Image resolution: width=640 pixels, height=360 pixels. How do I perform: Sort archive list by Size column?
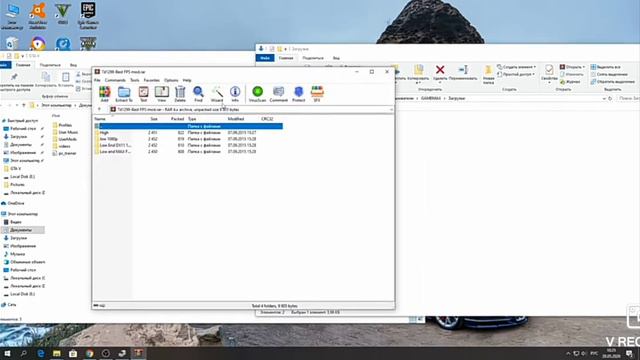[154, 119]
